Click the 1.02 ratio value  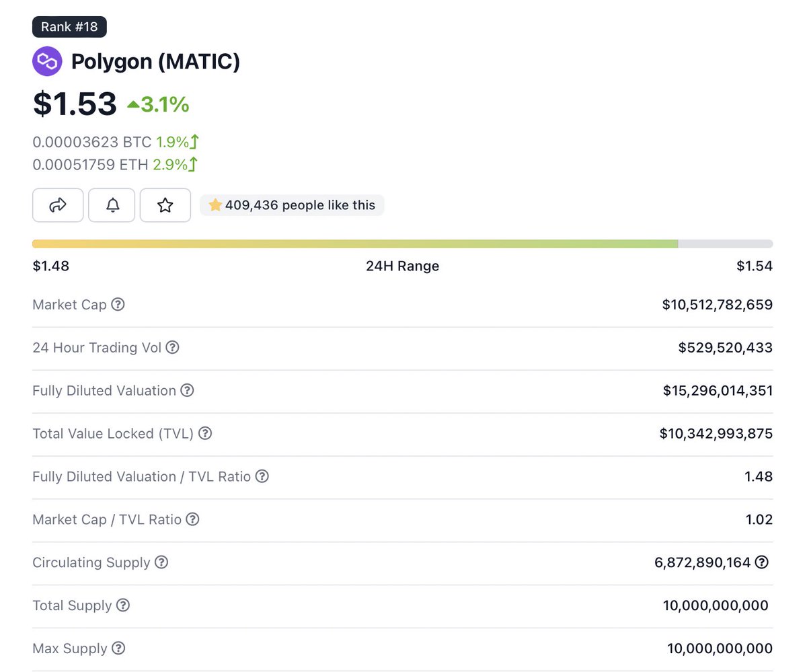point(759,520)
